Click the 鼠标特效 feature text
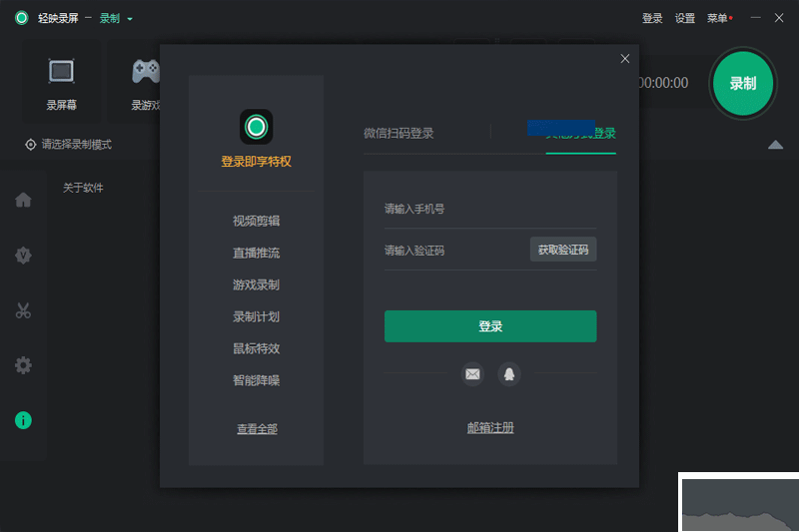 (257, 348)
